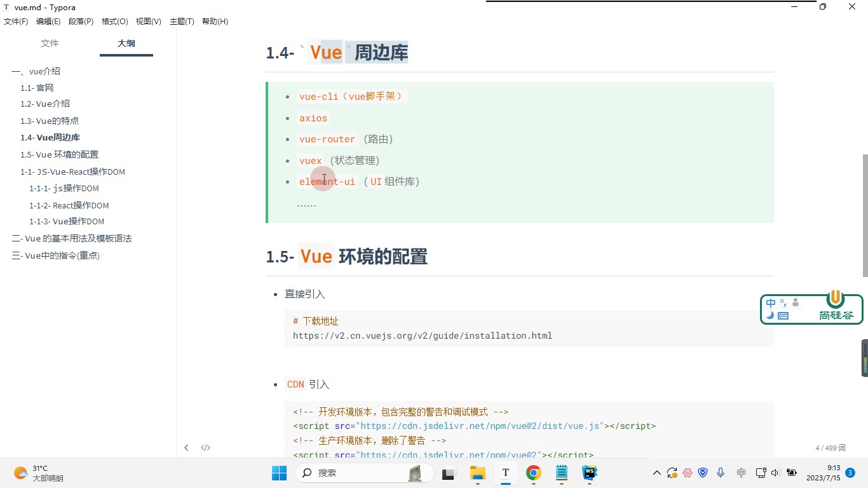Switch sidebar to 大纲 tab

pos(126,43)
